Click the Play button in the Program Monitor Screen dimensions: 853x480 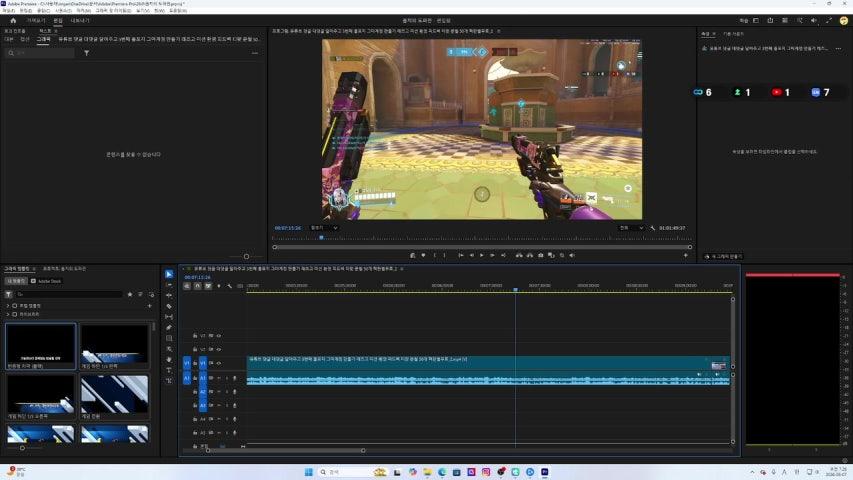(x=481, y=255)
